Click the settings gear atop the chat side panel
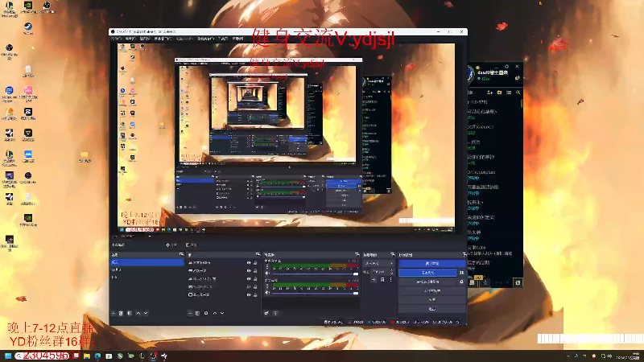Image resolution: width=644 pixels, height=362 pixels. pos(507,67)
